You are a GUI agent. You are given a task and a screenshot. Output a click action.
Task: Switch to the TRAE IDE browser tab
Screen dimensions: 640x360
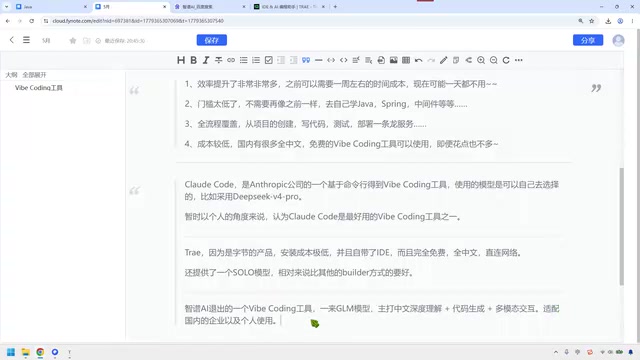(289, 7)
